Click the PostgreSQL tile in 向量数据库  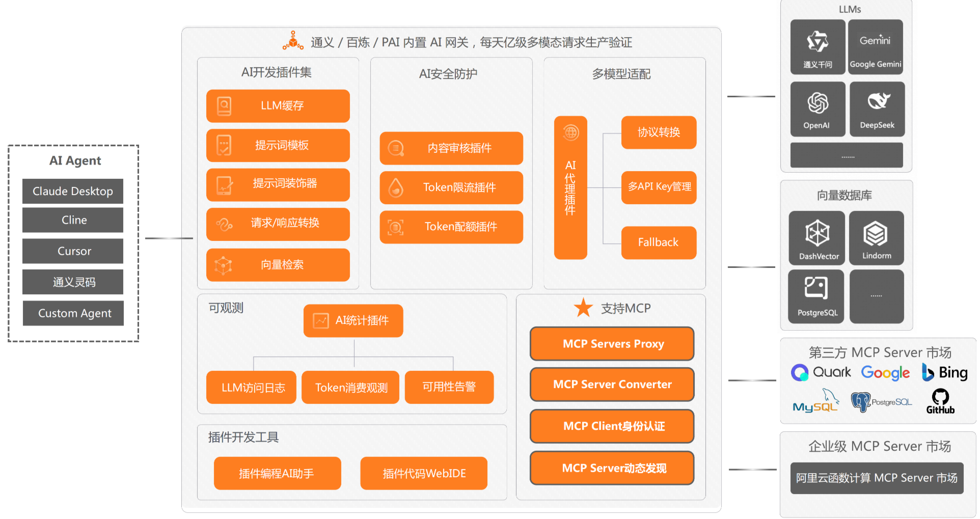816,296
